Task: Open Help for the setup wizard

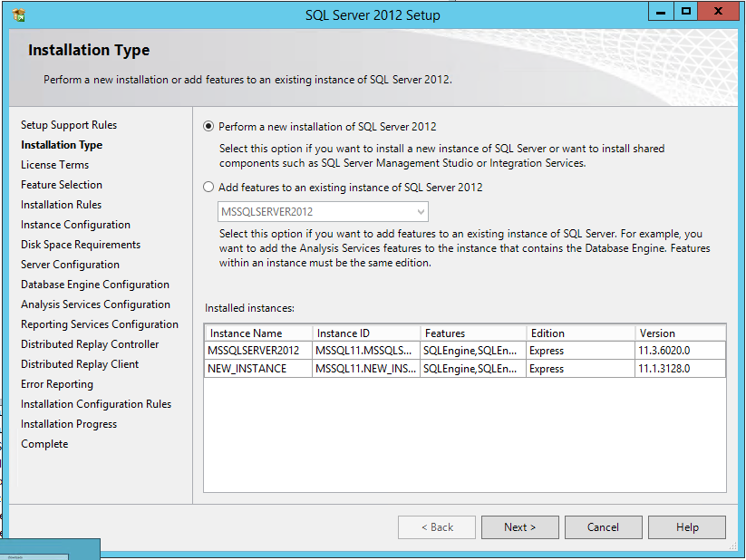Action: [x=687, y=527]
